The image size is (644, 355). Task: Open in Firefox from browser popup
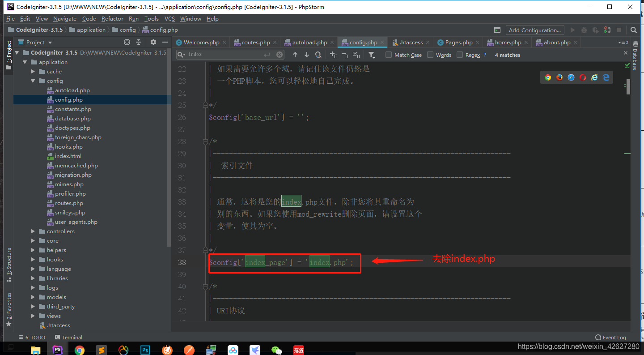click(x=559, y=77)
